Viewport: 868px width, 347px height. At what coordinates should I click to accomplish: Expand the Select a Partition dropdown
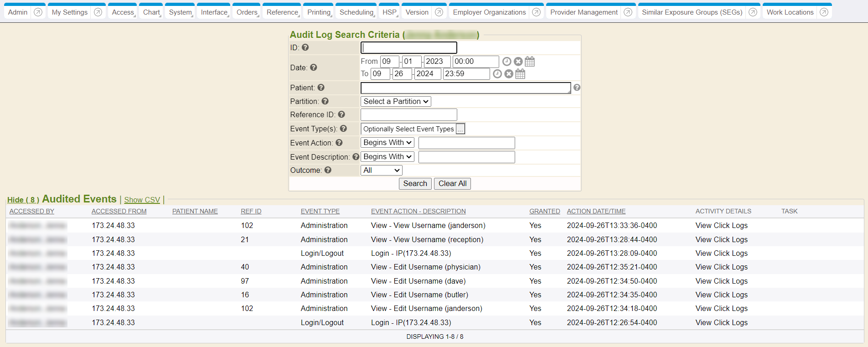coord(396,102)
